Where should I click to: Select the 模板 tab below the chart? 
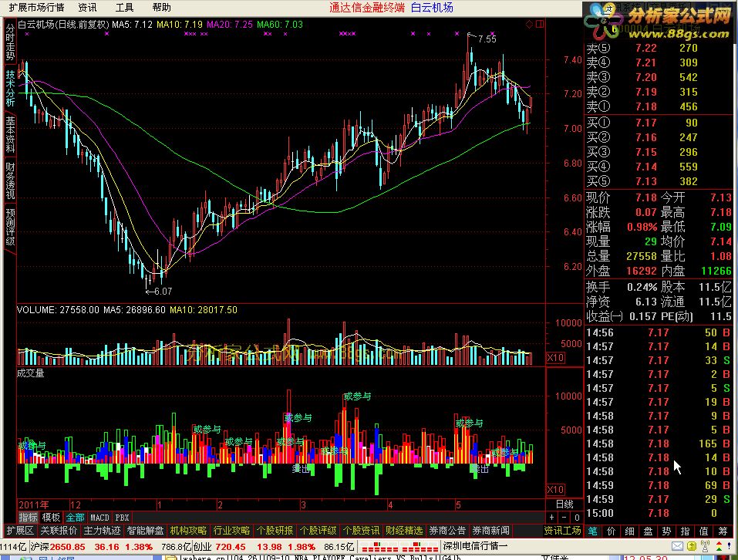[51, 517]
